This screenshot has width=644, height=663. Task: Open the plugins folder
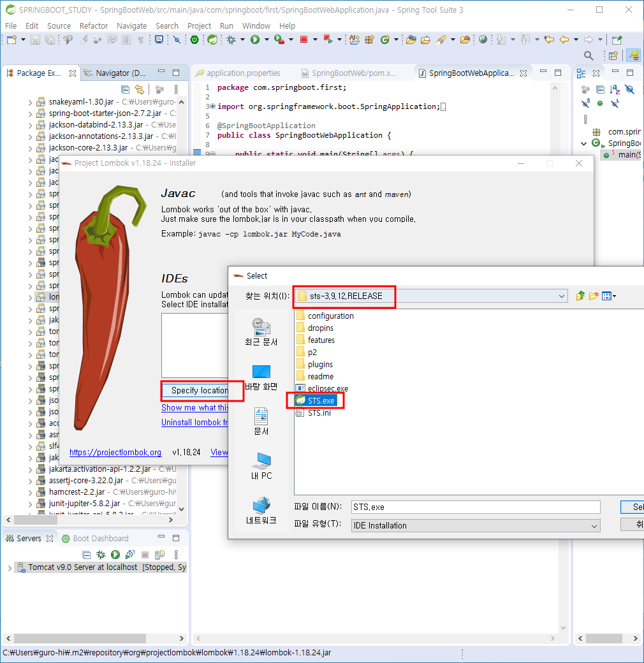point(314,364)
